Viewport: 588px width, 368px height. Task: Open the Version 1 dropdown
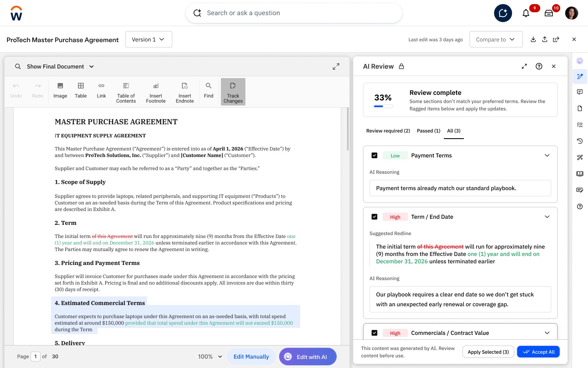[149, 39]
